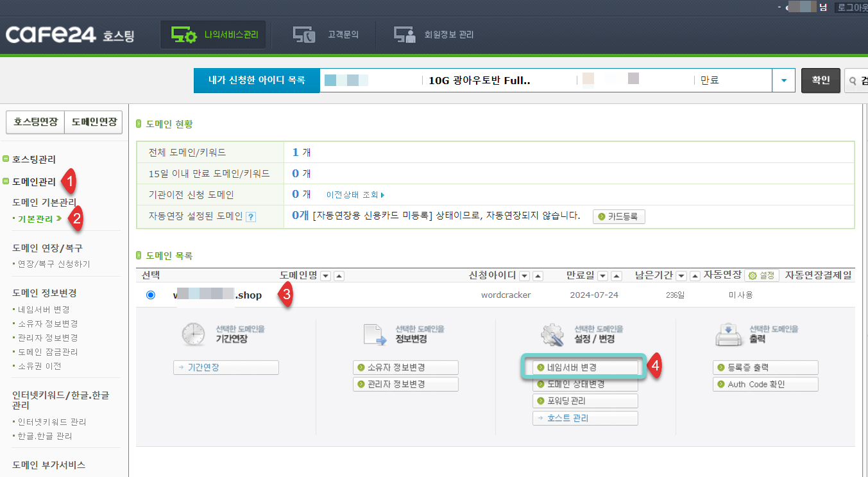Click the help question mark beside 자동연장 설정된 도메인
Viewport: 868px width, 477px height.
click(250, 217)
